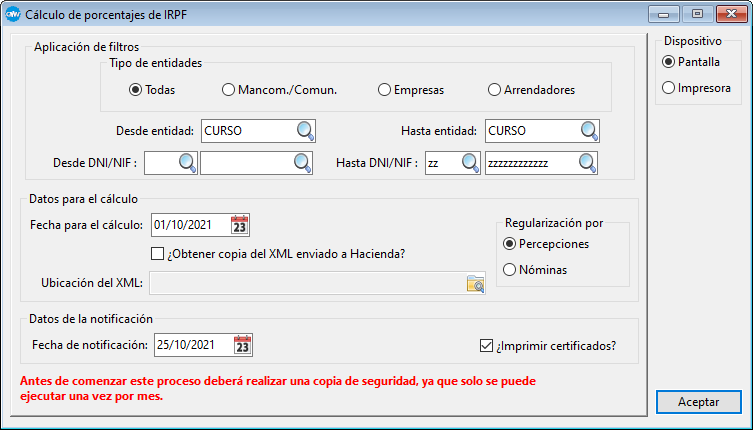Viewport: 753px width, 430px height.
Task: Open lookup for Desde DNI/NIF prefix field
Action: tap(187, 163)
